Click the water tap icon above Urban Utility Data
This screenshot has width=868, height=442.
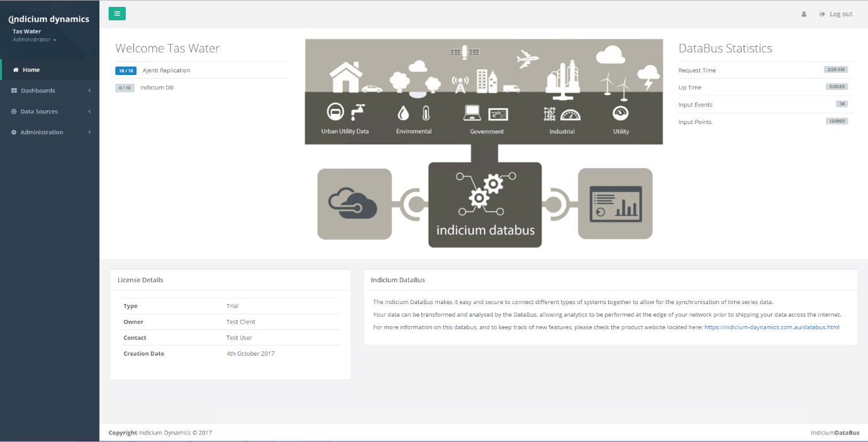pyautogui.click(x=358, y=112)
